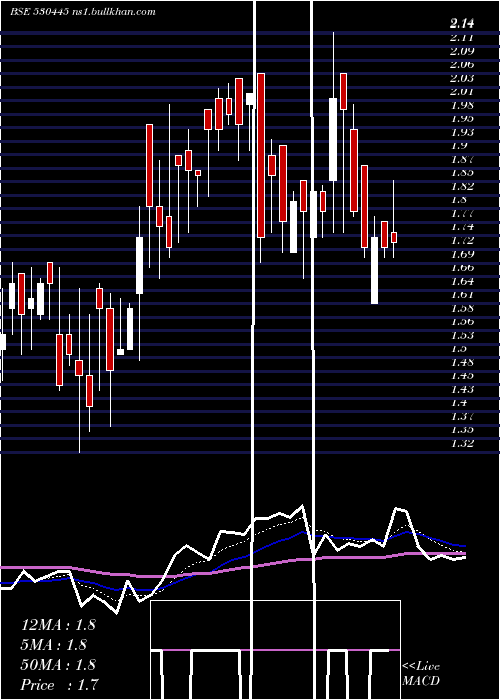
Task: Click the 2.11 price axis label
Action: (462, 38)
